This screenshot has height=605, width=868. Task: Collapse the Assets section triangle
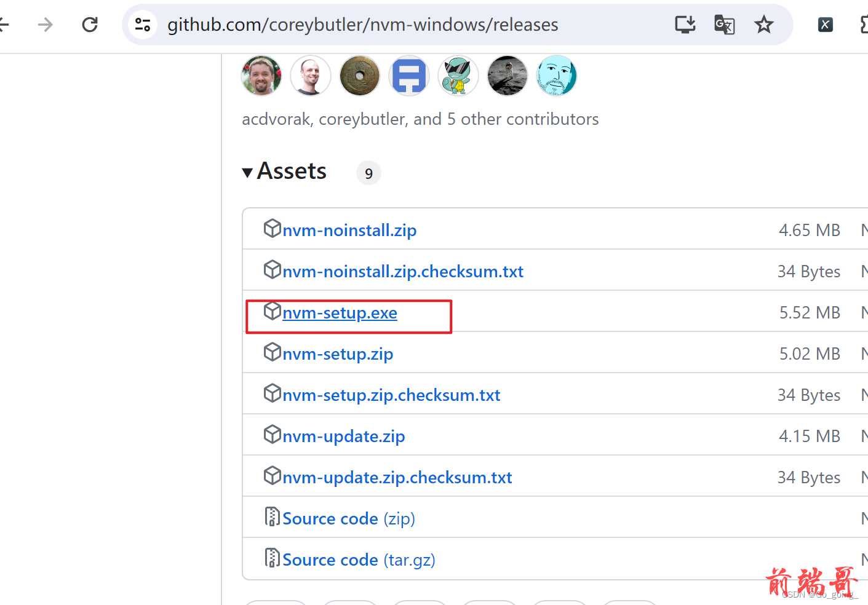click(247, 173)
